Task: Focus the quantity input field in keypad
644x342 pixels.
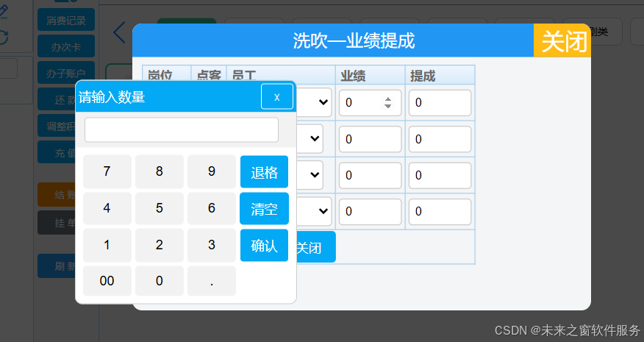Action: (182, 130)
